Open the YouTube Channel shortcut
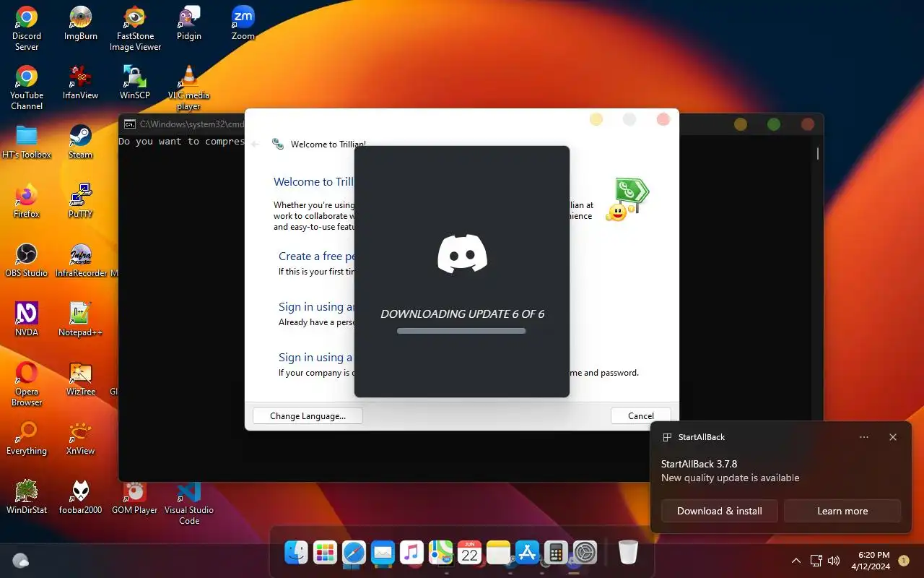This screenshot has height=578, width=924. pyautogui.click(x=27, y=88)
